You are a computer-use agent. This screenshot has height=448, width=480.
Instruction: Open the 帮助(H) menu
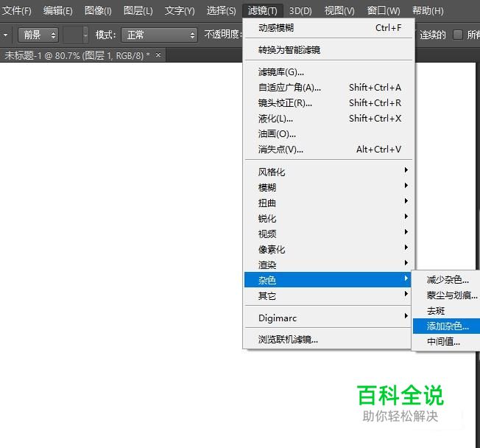(428, 11)
